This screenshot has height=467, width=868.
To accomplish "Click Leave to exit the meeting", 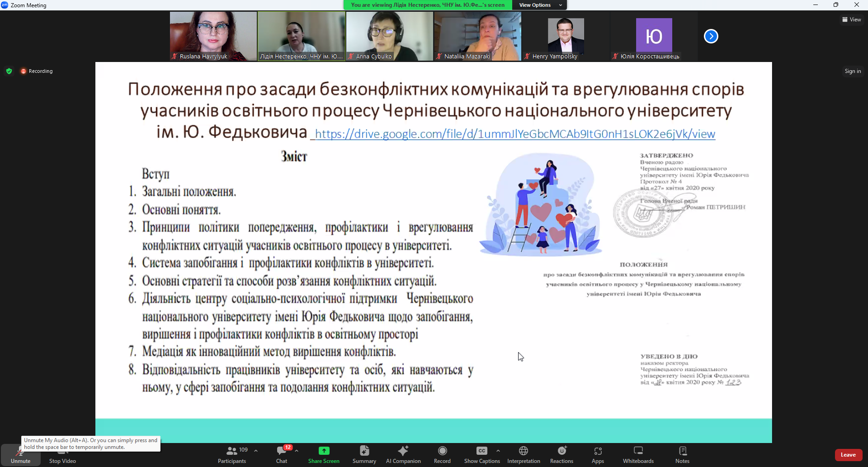I will click(x=848, y=455).
